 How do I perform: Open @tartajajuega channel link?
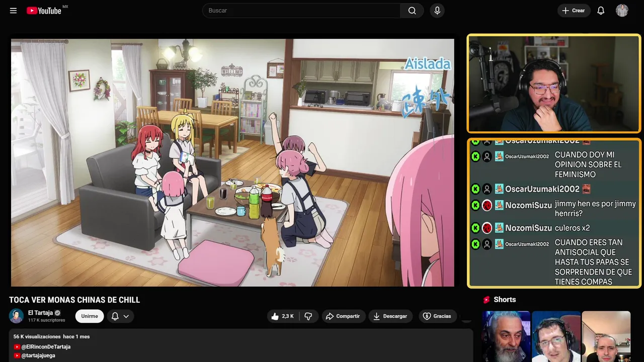38,355
